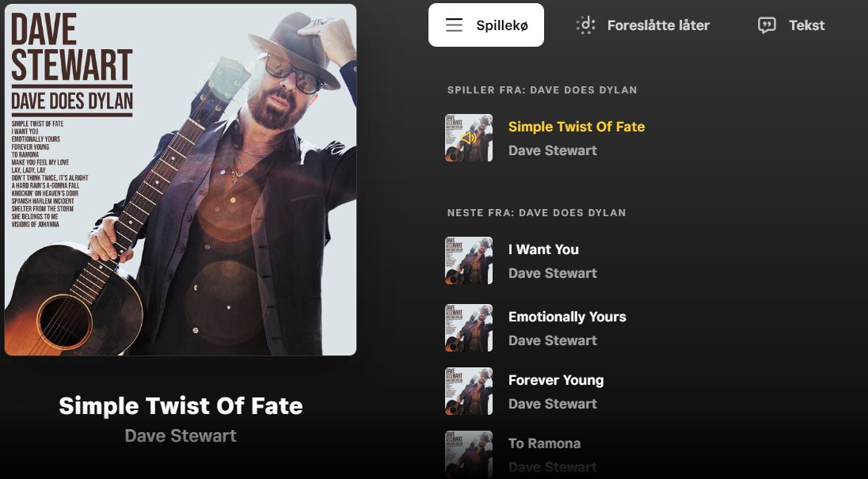Click the speaker icon on playing track

pos(469,138)
